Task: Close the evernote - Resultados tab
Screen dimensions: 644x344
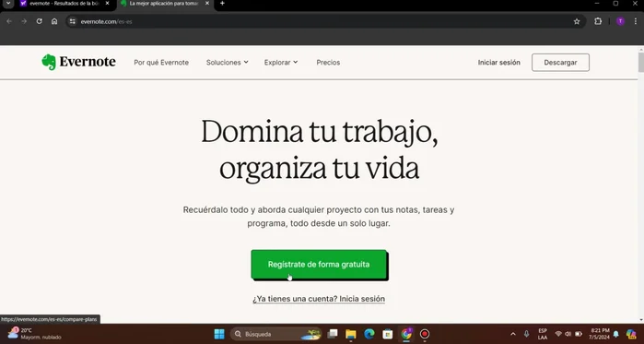Action: (x=107, y=4)
